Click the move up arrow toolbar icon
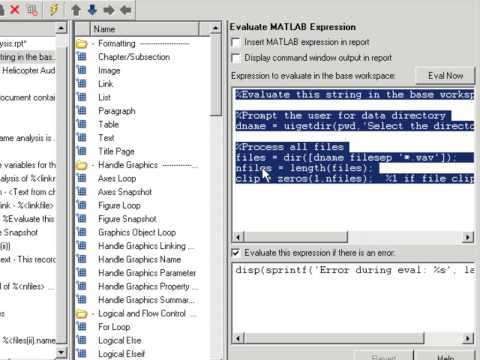The height and width of the screenshot is (360, 480). pos(76,10)
